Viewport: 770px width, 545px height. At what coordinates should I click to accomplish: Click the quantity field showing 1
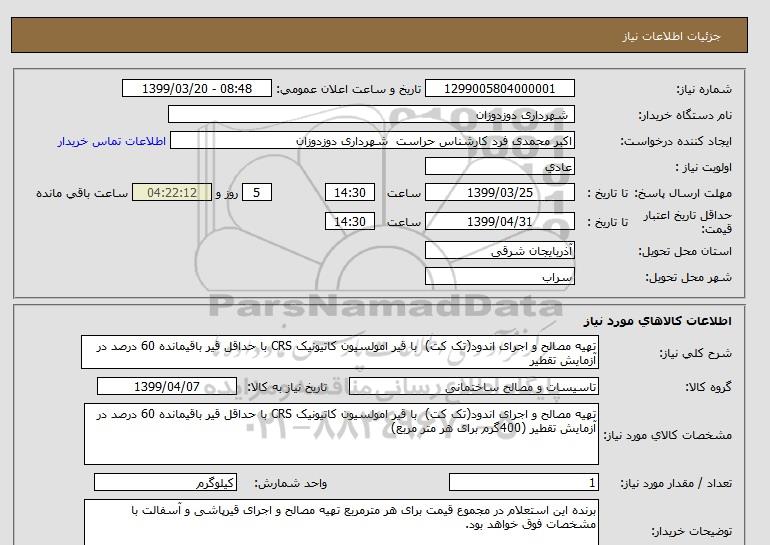coord(523,482)
